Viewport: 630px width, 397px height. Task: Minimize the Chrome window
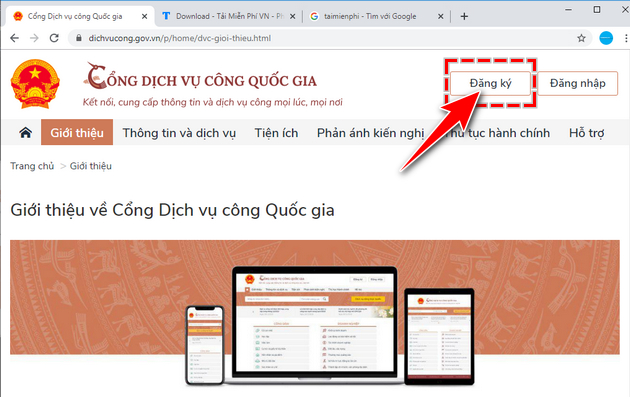click(x=568, y=9)
